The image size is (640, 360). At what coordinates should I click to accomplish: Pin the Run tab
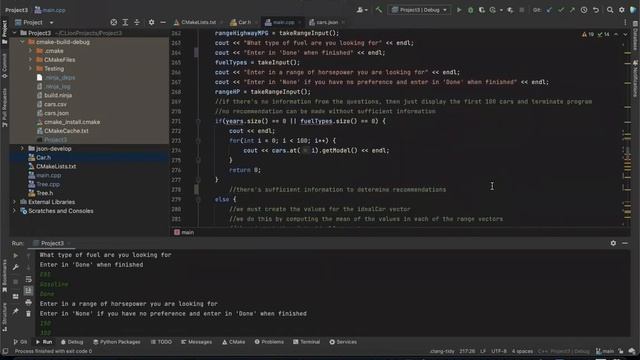point(16,311)
